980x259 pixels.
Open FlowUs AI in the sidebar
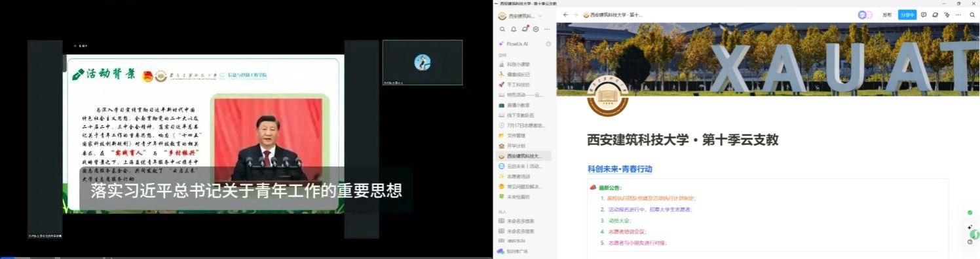coord(517,44)
